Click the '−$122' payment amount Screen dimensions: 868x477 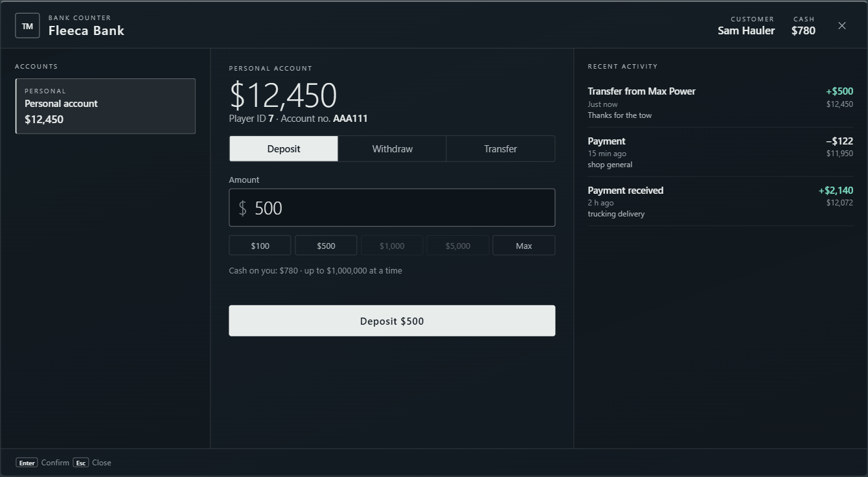coord(839,141)
